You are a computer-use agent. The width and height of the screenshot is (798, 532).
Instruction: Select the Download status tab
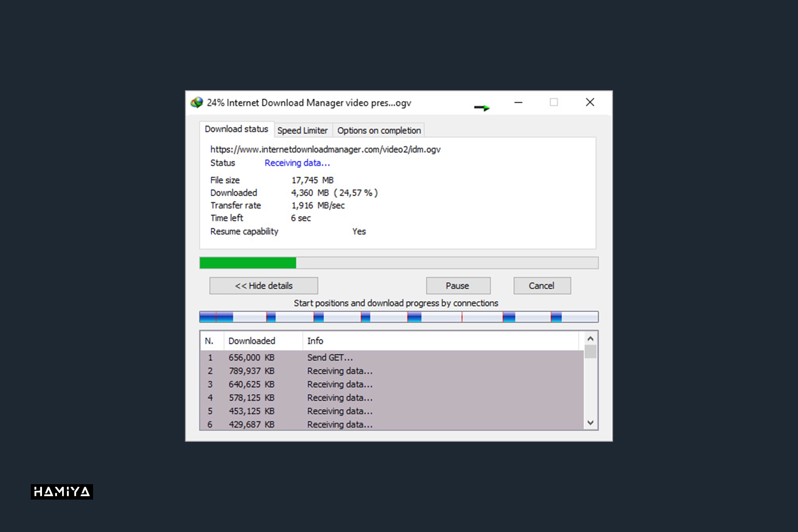pos(236,129)
